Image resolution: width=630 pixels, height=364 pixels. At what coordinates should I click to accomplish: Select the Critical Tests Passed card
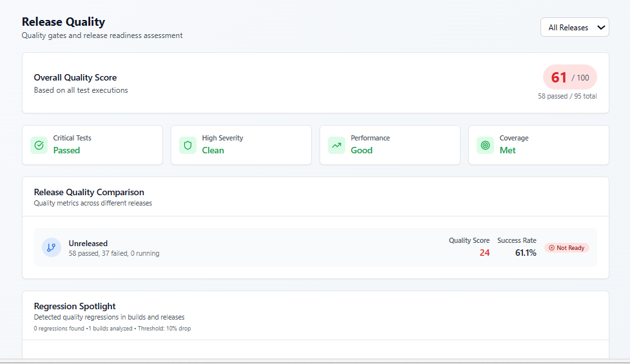93,145
